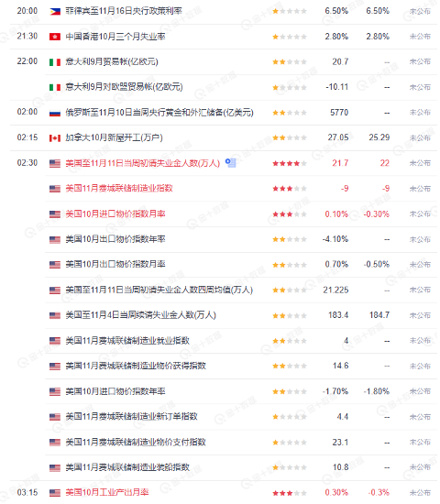Click forecast value -1.80%
This screenshot has width=440, height=504.
pos(377,391)
